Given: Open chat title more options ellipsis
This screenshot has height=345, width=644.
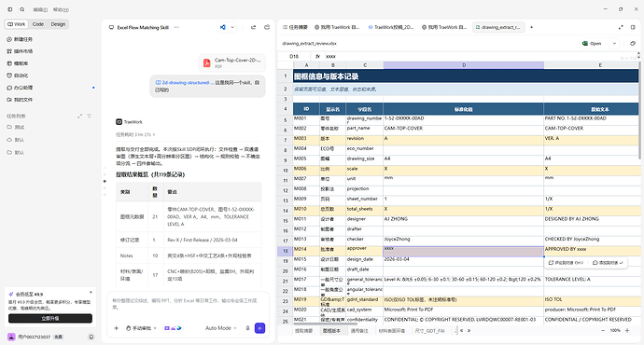Looking at the screenshot, I should tap(176, 27).
